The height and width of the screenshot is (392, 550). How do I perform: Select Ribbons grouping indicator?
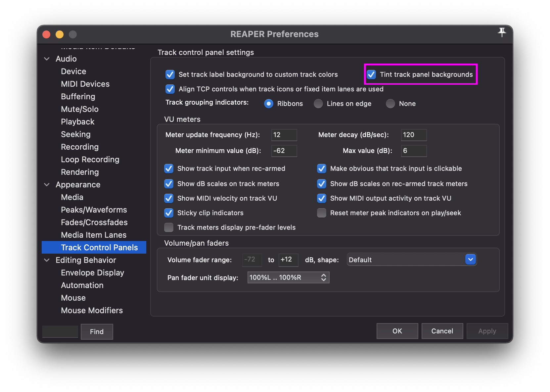(x=269, y=104)
